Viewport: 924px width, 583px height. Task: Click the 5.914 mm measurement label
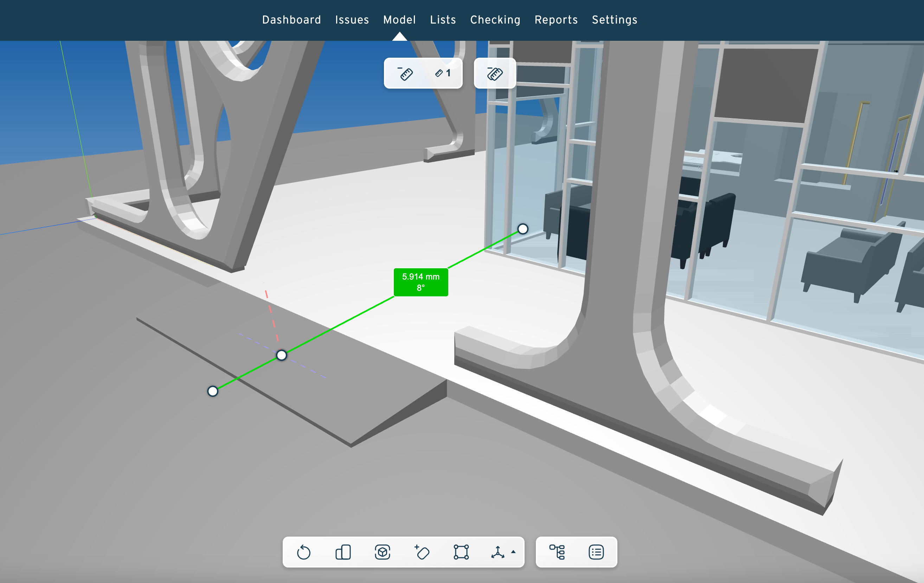point(421,282)
